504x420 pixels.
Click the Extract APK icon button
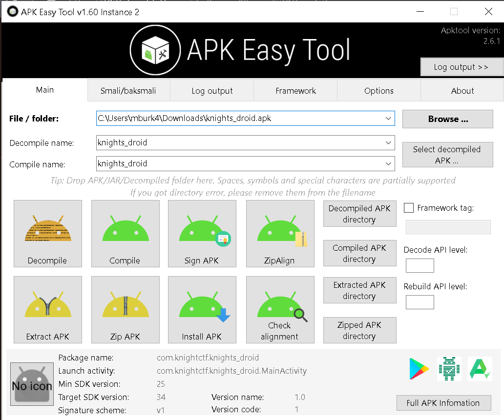47,310
